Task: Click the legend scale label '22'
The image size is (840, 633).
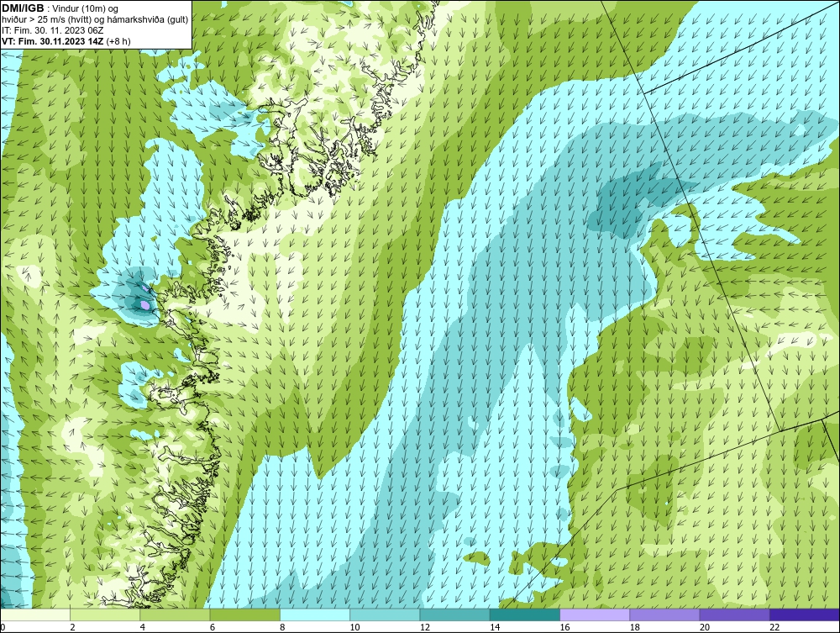Action: [x=774, y=628]
